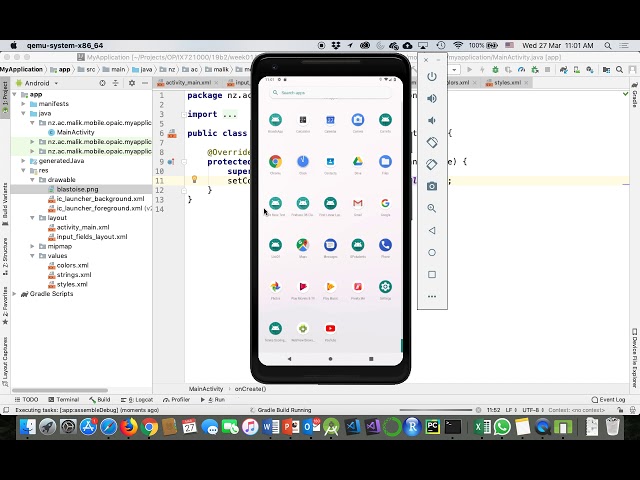Screen dimensions: 640x480
Task: Click the Spotlight search icon in menu bar
Action: 608,46
